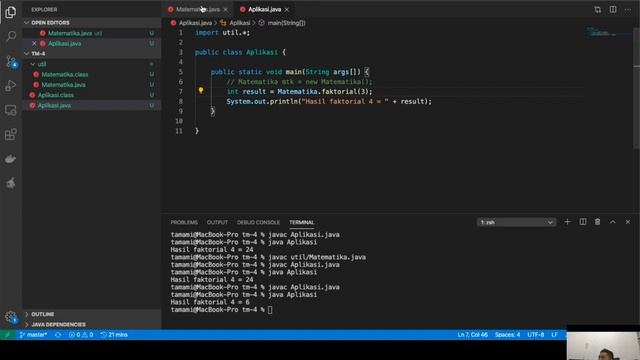Screen dimensions: 640x360
Task: Select the Terminal panel tab
Action: coord(302,222)
